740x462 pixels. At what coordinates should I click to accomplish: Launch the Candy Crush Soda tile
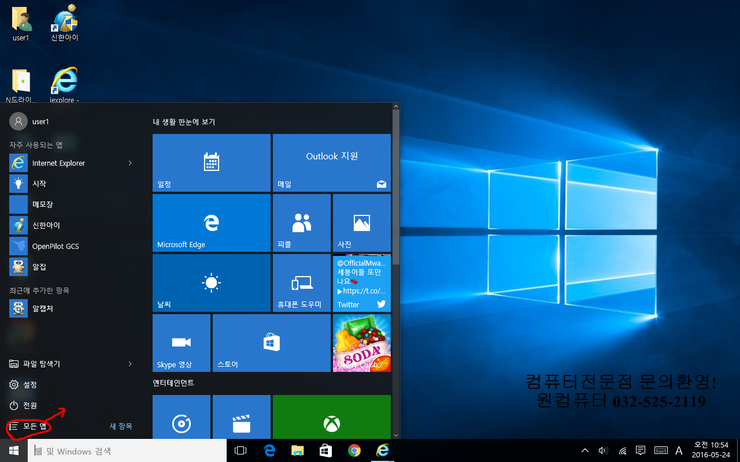360,342
